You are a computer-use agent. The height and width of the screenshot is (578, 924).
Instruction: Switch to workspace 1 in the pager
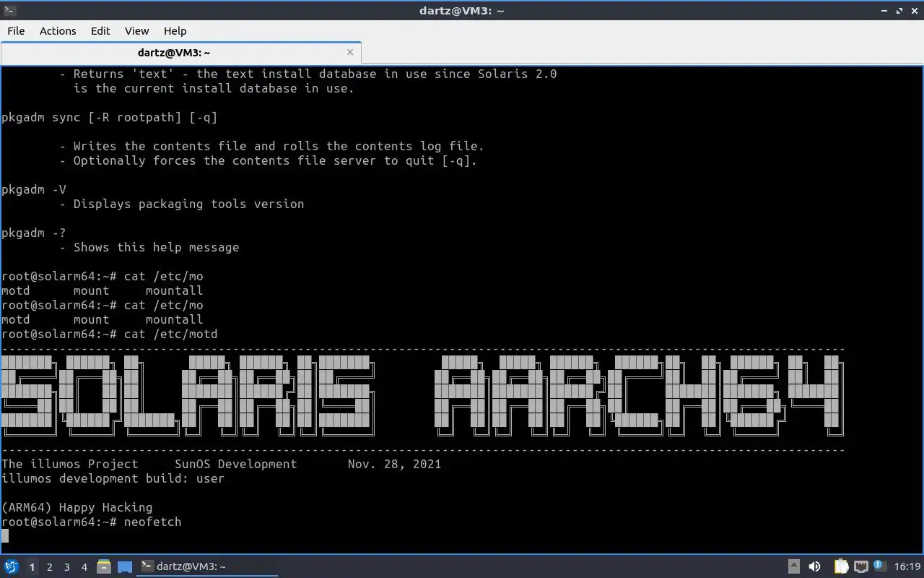32,567
